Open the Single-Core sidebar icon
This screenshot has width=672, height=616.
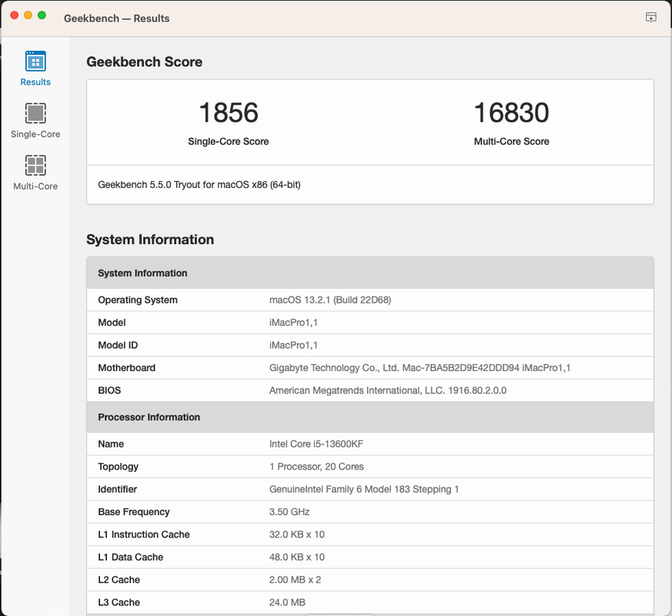click(x=35, y=121)
